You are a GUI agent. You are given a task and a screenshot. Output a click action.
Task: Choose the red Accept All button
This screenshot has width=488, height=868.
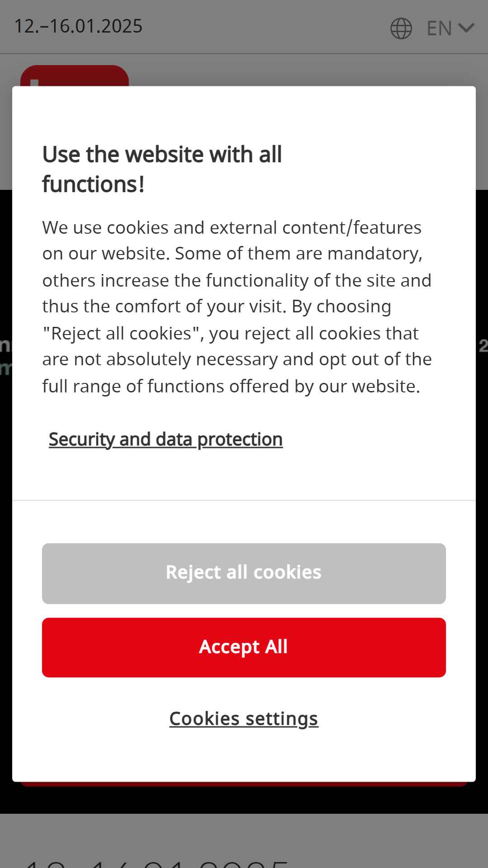pos(244,647)
